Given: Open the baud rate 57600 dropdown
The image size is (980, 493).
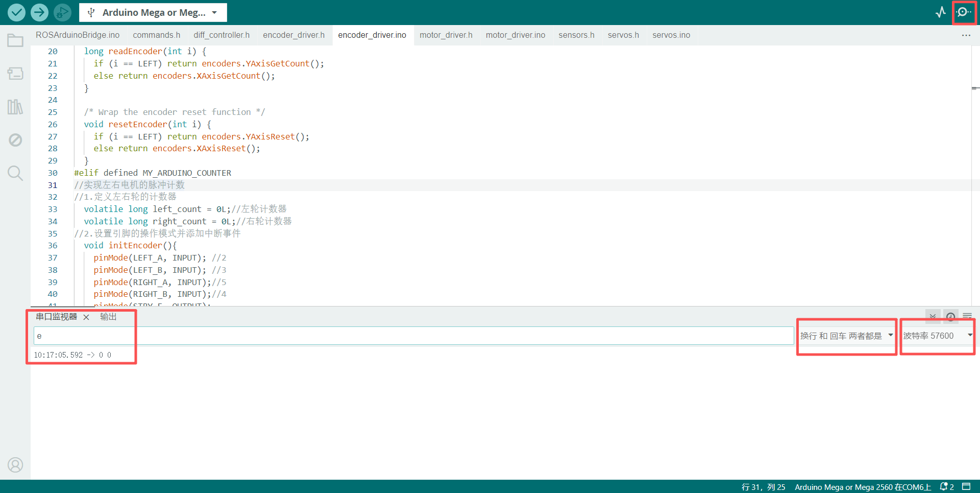Looking at the screenshot, I should [x=937, y=336].
